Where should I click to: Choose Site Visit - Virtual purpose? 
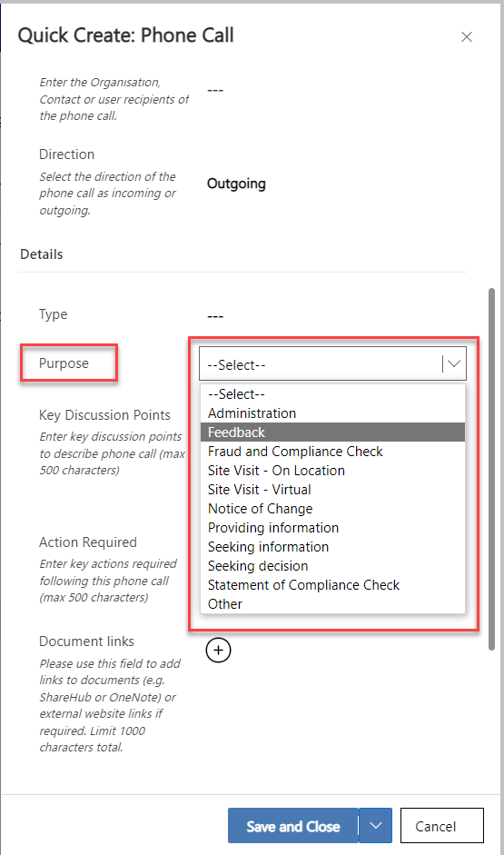coord(332,490)
